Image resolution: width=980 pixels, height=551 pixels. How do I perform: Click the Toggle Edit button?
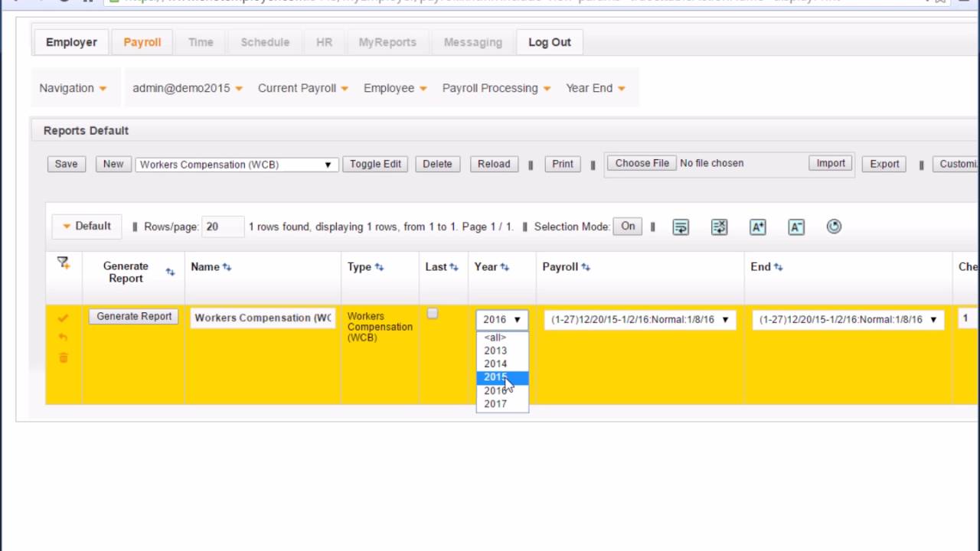[375, 164]
